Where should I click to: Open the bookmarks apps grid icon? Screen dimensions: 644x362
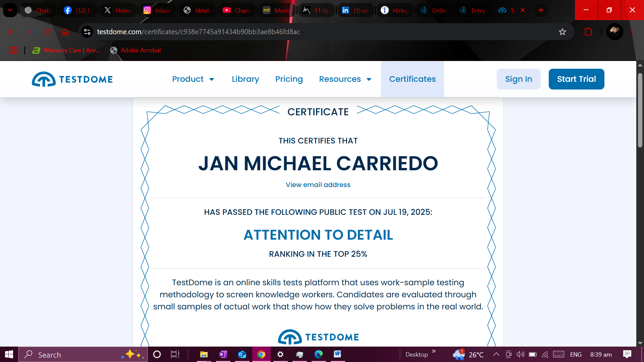(13, 50)
